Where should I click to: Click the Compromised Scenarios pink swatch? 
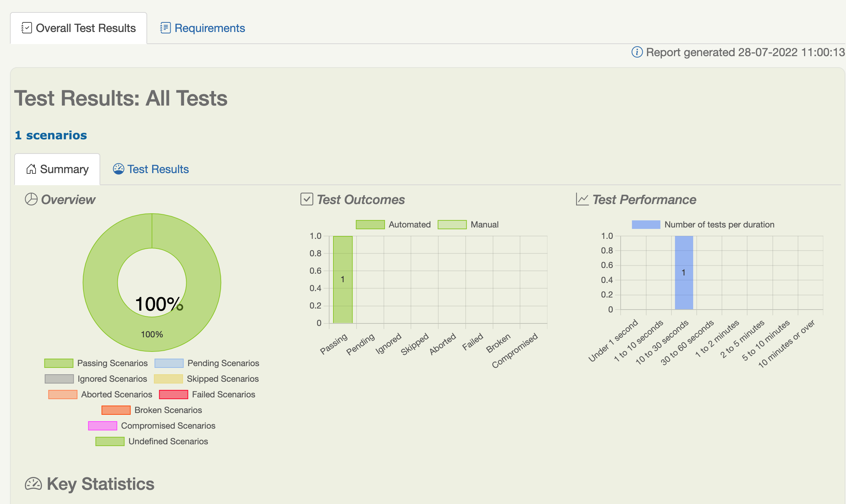102,426
